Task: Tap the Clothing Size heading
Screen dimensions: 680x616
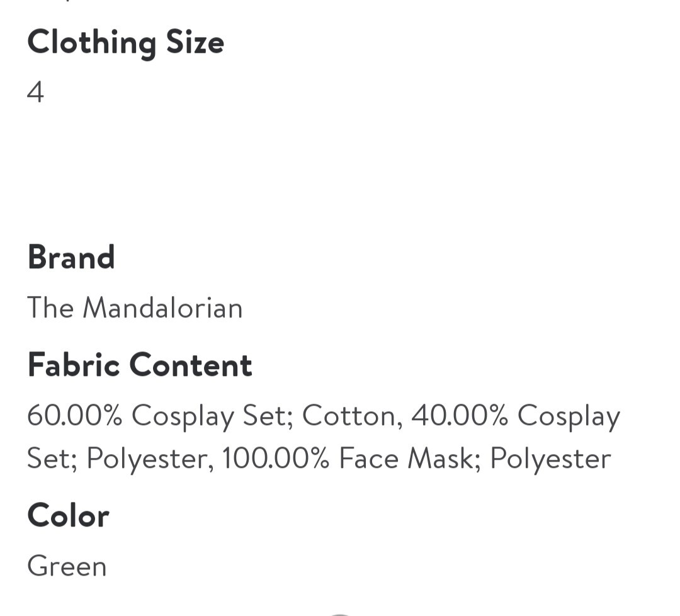Action: click(x=125, y=43)
